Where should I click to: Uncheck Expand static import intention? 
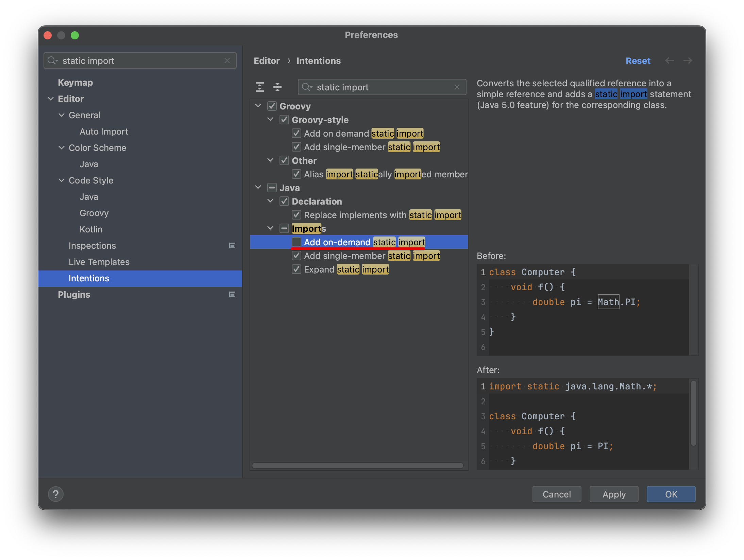pos(297,269)
